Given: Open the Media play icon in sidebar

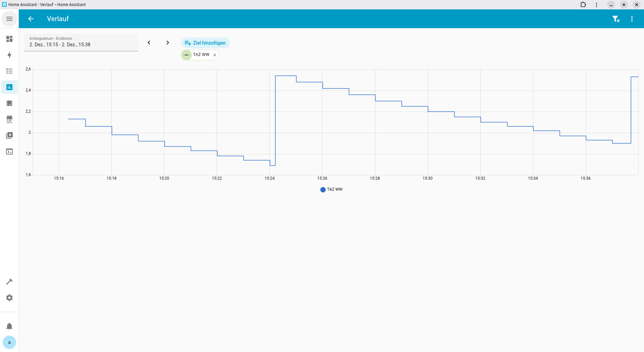Looking at the screenshot, I should tap(9, 135).
